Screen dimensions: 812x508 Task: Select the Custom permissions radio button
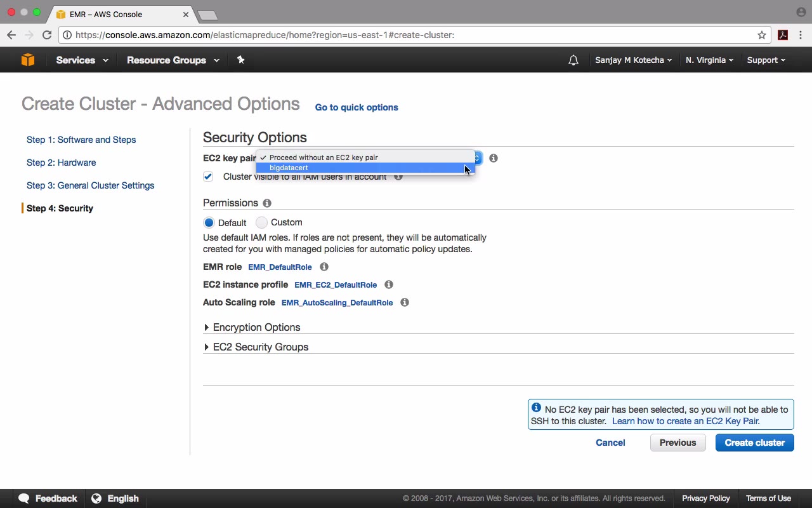tap(261, 222)
